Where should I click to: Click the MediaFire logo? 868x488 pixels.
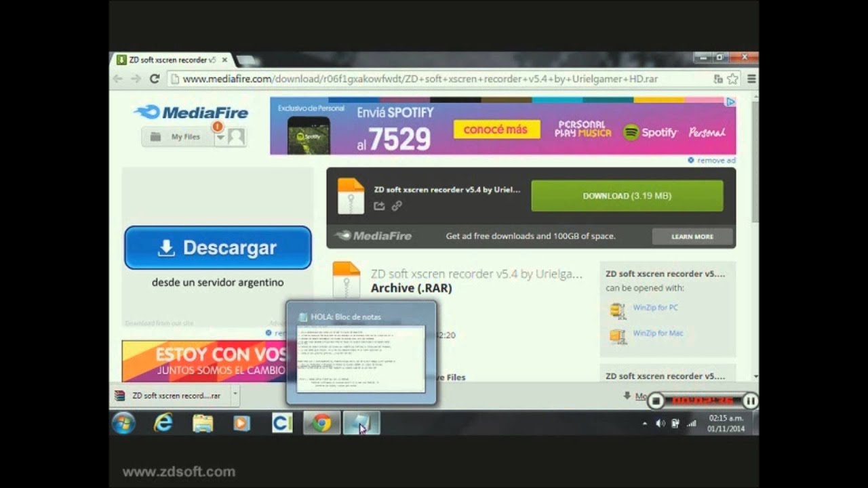[191, 113]
